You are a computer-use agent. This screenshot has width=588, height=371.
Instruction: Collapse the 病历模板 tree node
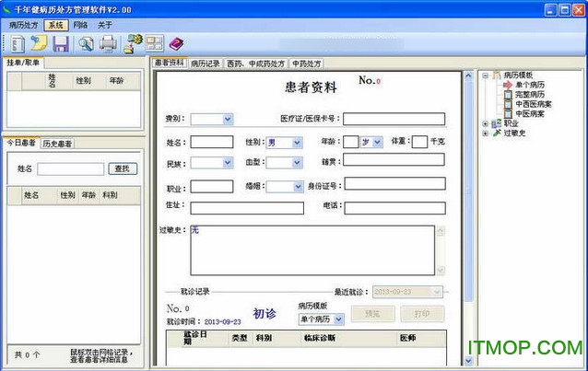[x=486, y=75]
